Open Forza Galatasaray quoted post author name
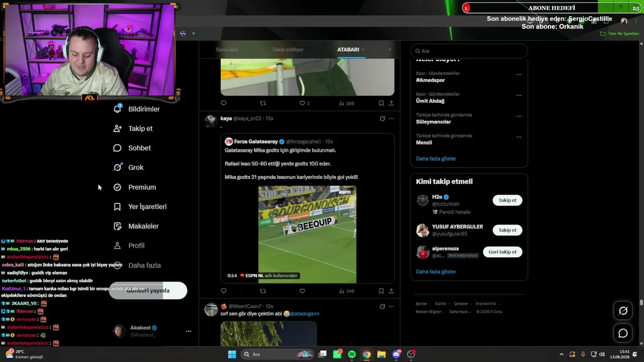The width and height of the screenshot is (644, 362). click(256, 142)
